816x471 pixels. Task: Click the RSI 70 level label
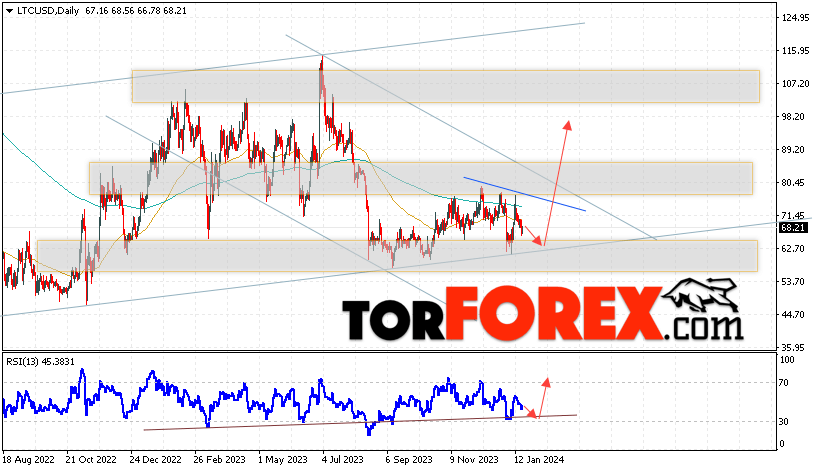tap(783, 383)
